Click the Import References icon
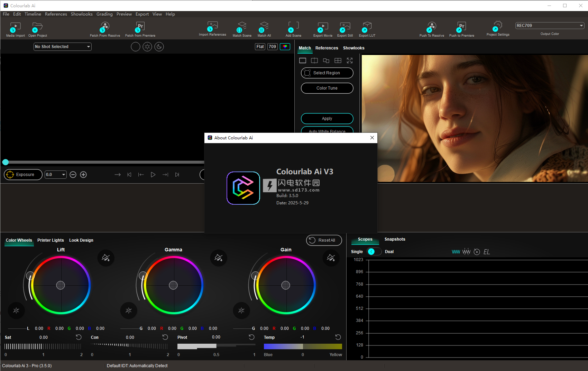 (212, 26)
